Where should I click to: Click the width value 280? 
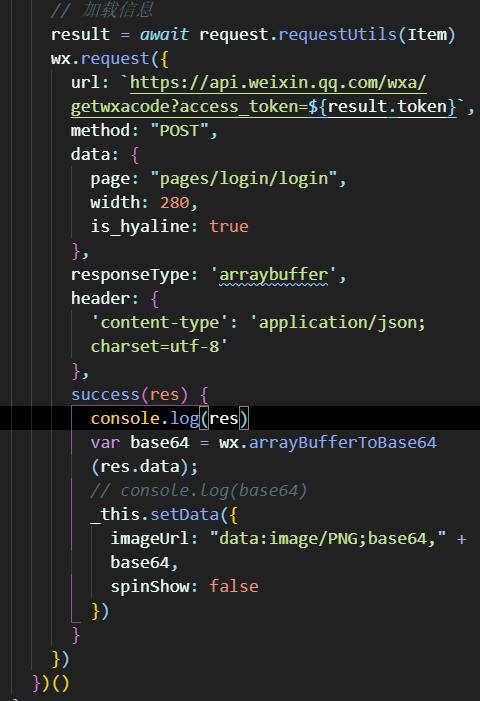click(x=175, y=203)
